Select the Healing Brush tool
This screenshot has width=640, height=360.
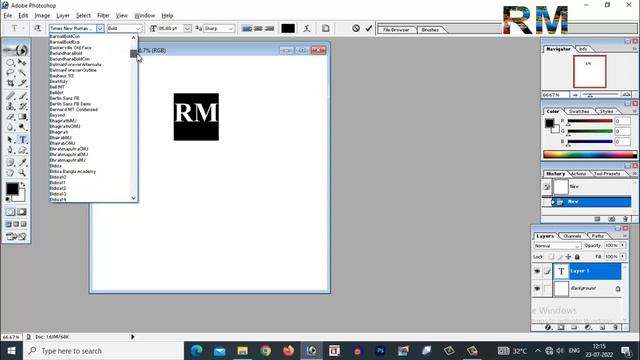point(11,96)
